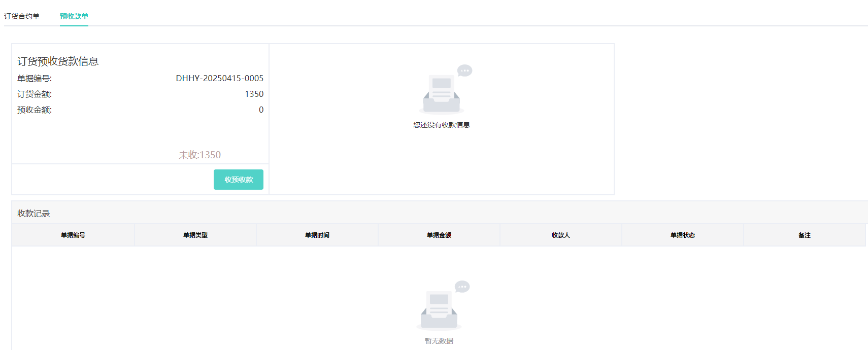Click the 单据金额 column header
868x350 pixels.
[x=439, y=235]
